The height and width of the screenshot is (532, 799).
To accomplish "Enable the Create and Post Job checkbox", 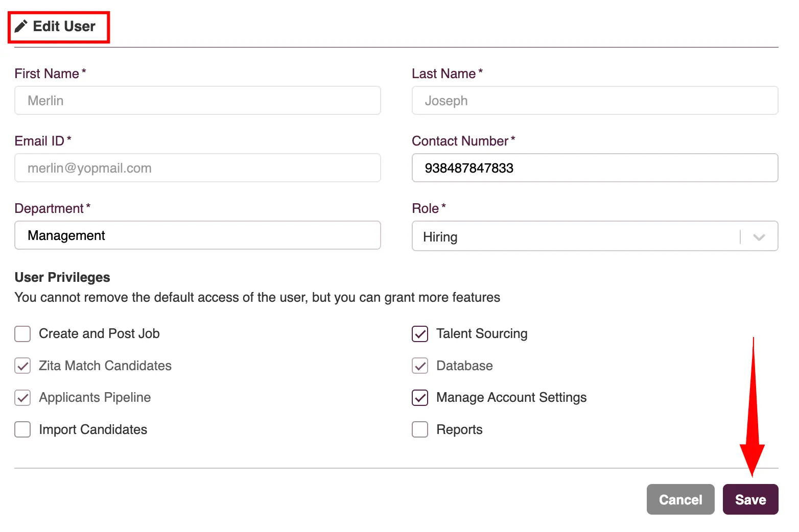I will 22,334.
